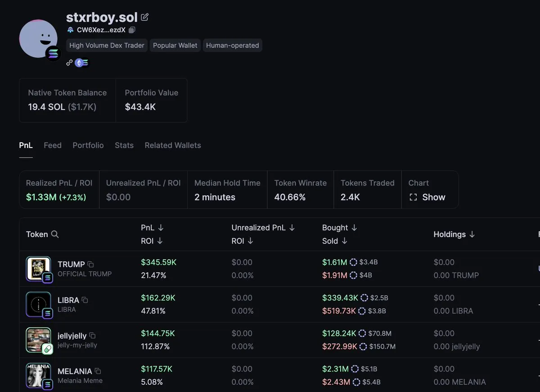Click the search icon next to Token
Viewport: 540px width, 392px height.
(x=55, y=234)
